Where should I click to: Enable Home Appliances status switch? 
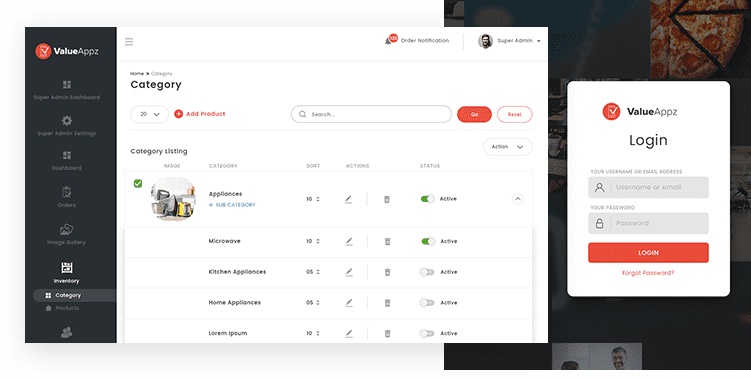427,303
